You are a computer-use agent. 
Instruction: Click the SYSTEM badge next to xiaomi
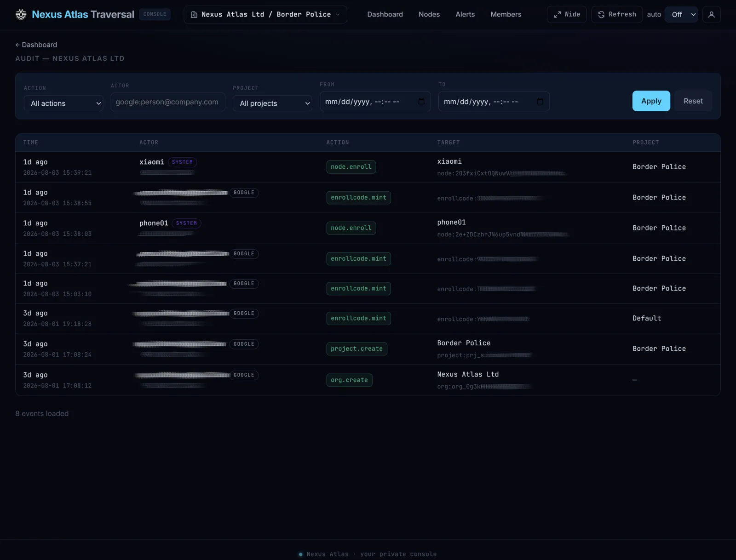click(182, 162)
